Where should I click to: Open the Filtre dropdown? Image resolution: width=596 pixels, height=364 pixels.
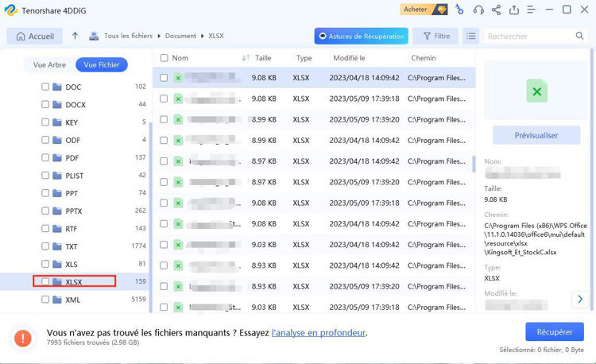point(435,36)
